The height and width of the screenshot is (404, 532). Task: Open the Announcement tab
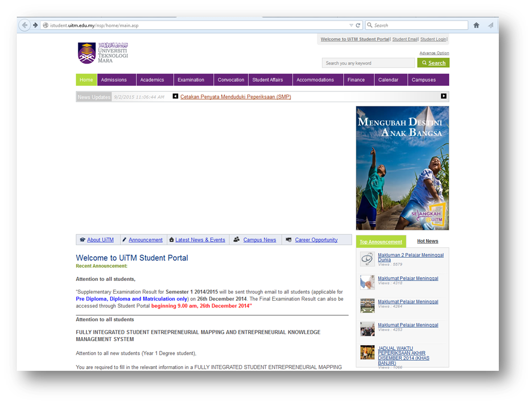tap(146, 240)
